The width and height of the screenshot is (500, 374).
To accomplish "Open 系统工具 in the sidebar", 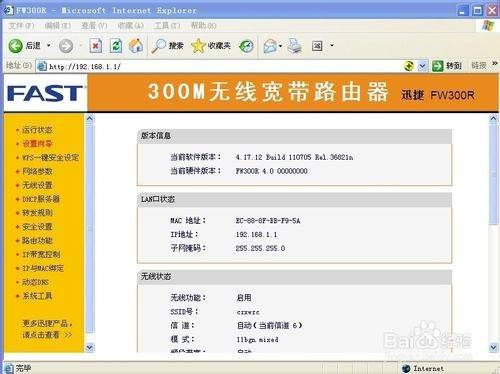I will click(37, 296).
